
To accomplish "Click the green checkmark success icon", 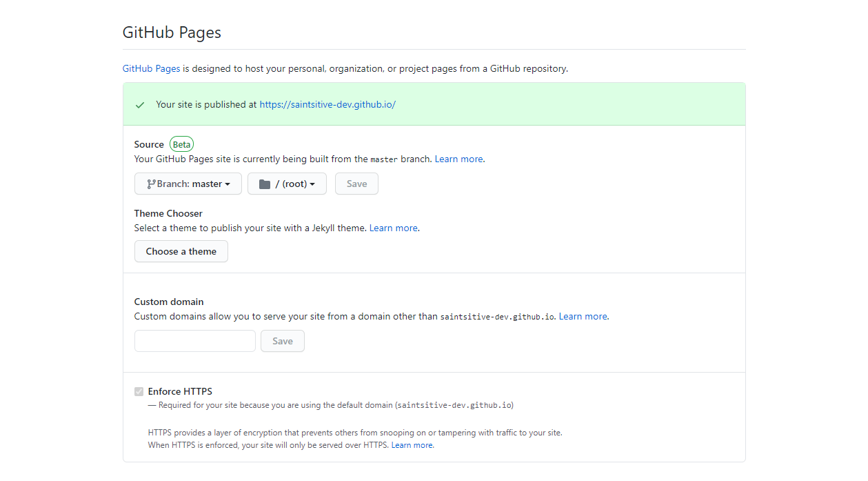I will [x=140, y=105].
